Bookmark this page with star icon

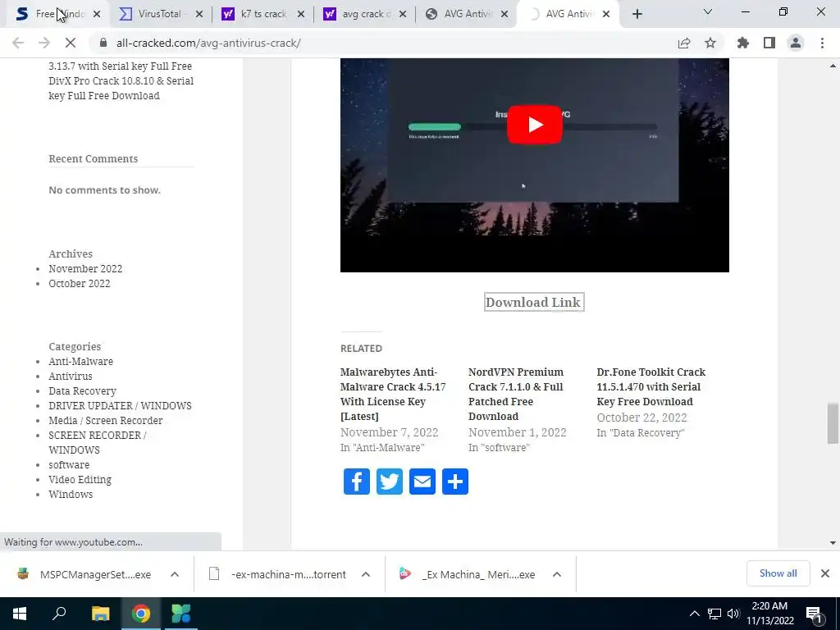point(710,43)
